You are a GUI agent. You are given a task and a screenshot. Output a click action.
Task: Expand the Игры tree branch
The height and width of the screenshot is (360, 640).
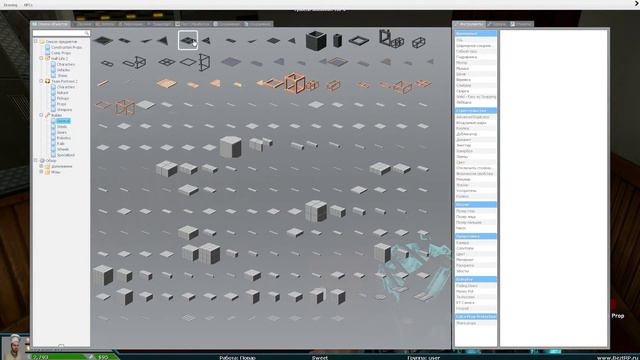click(41, 172)
